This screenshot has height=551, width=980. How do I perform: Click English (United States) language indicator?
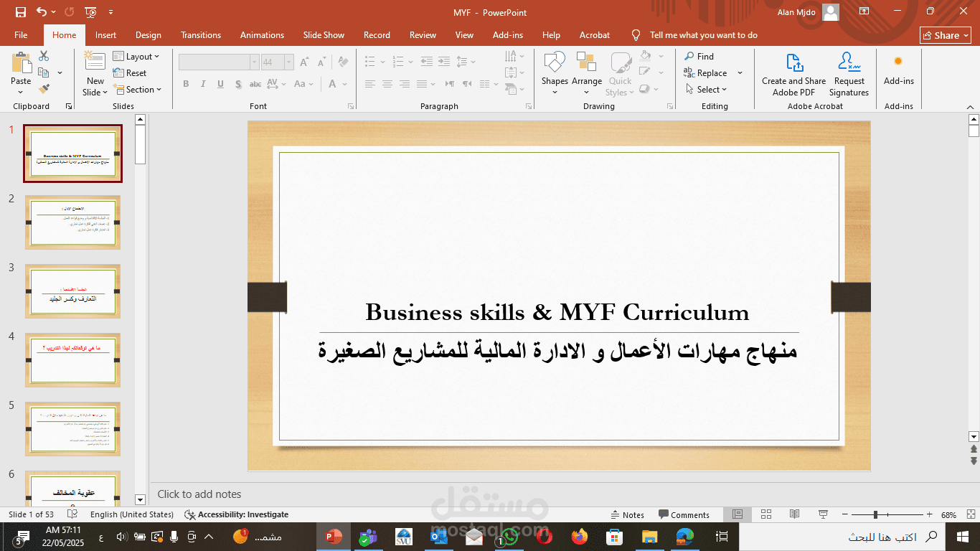[x=132, y=514]
